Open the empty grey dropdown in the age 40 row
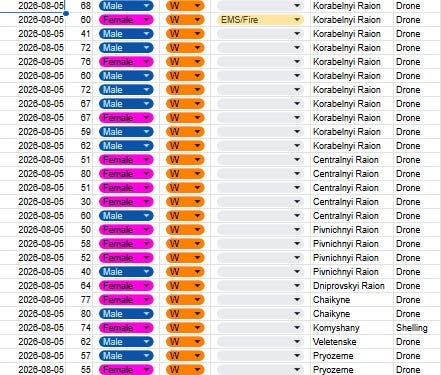 260,272
